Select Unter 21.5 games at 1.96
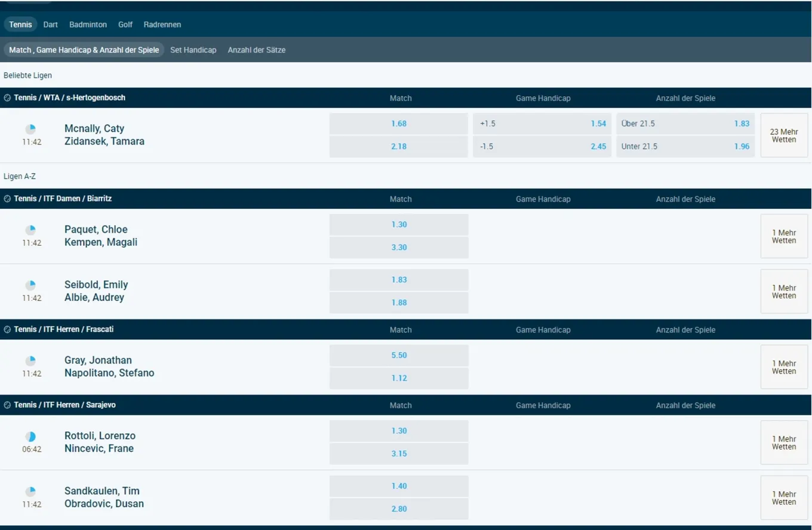This screenshot has height=530, width=812. click(x=685, y=146)
